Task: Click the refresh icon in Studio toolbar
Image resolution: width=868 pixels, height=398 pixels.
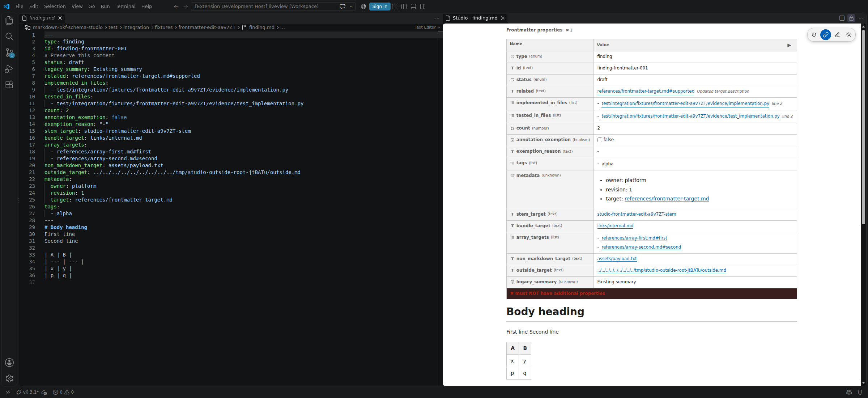Action: coord(814,35)
